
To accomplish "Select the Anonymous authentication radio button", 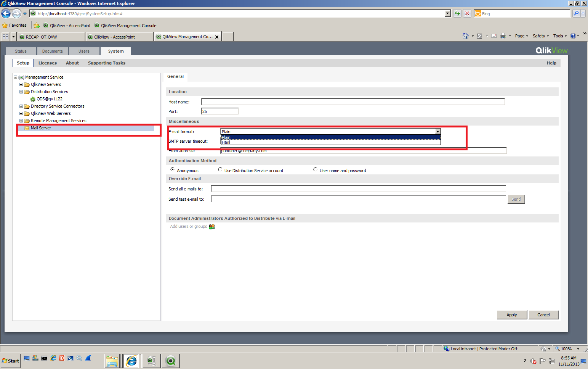I will (x=173, y=169).
